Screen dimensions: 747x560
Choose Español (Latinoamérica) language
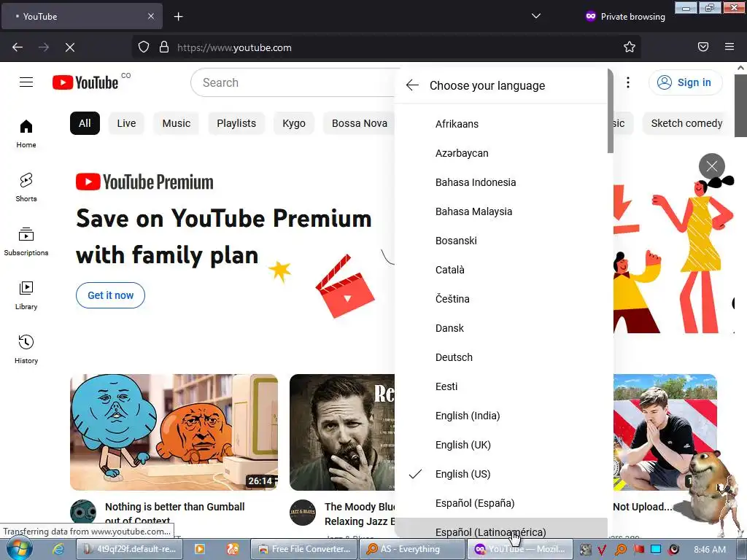coord(501,529)
